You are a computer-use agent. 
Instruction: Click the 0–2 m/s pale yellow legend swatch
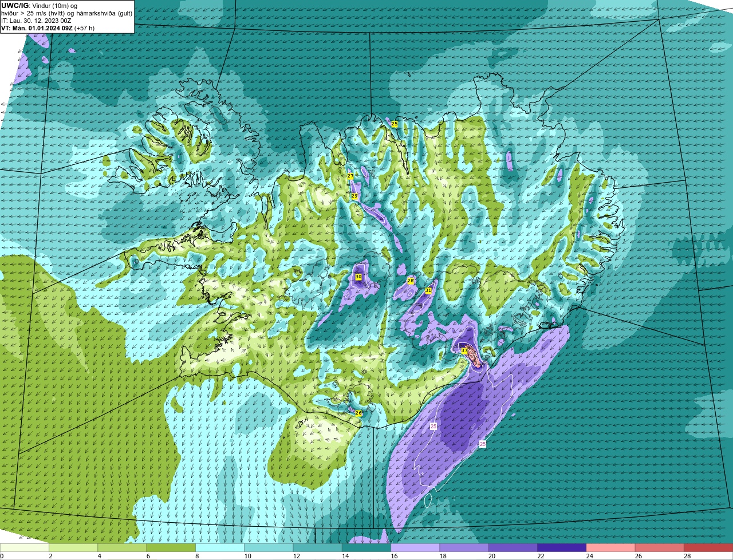tap(25, 547)
